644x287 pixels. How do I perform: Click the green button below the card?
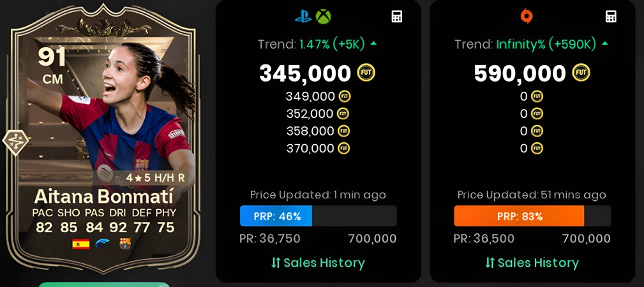104,284
